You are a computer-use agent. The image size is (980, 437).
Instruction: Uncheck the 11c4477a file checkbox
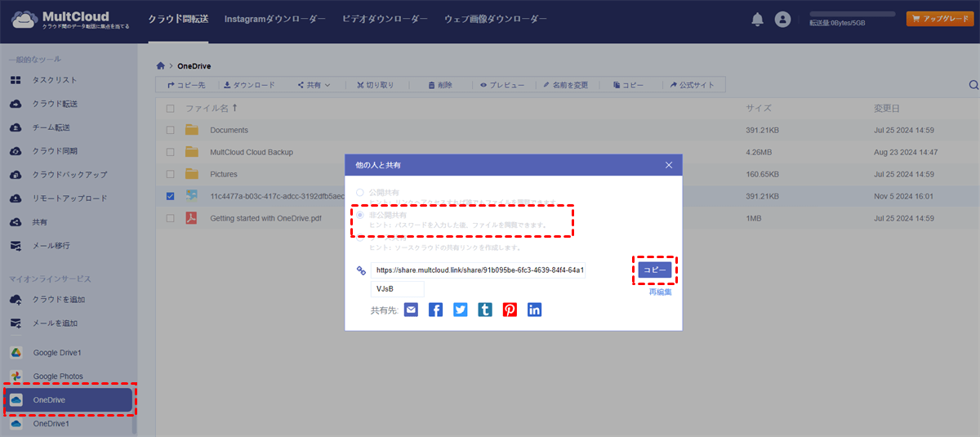170,196
